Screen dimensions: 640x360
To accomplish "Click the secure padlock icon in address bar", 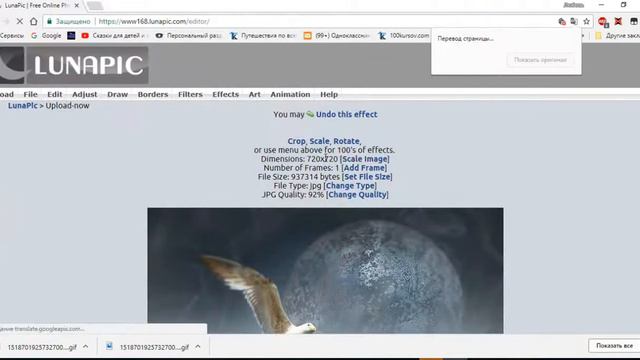I will (x=49, y=21).
